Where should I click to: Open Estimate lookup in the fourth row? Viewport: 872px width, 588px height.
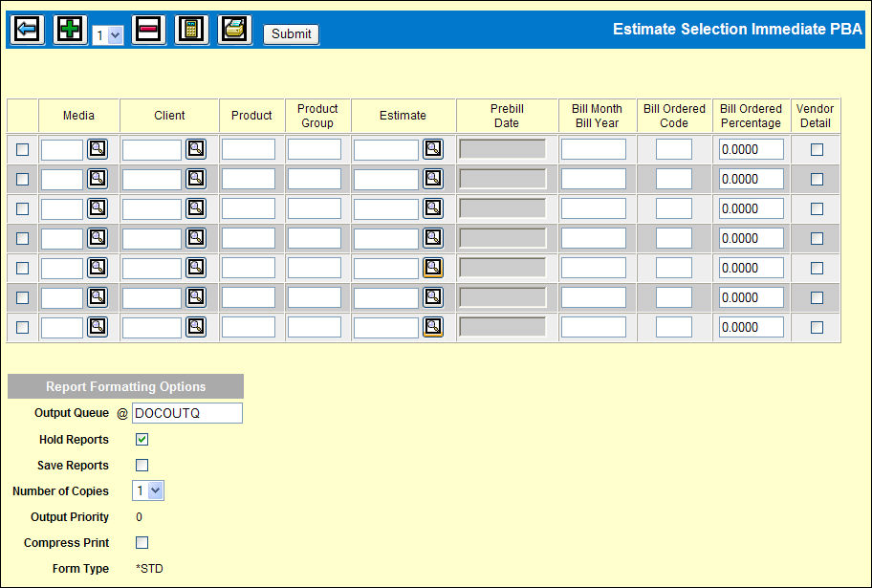click(433, 238)
